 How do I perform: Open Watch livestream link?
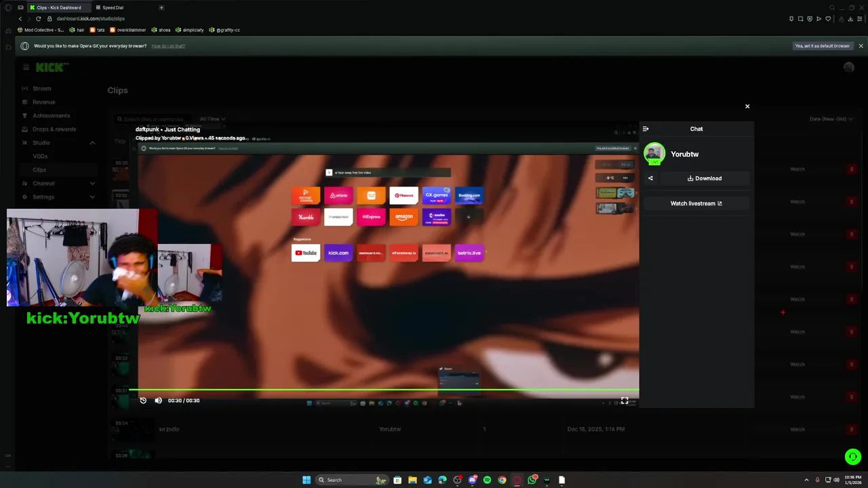click(696, 203)
